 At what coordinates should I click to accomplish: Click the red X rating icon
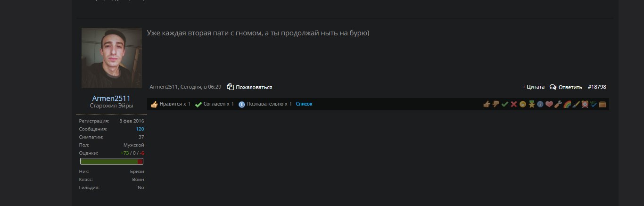(514, 104)
